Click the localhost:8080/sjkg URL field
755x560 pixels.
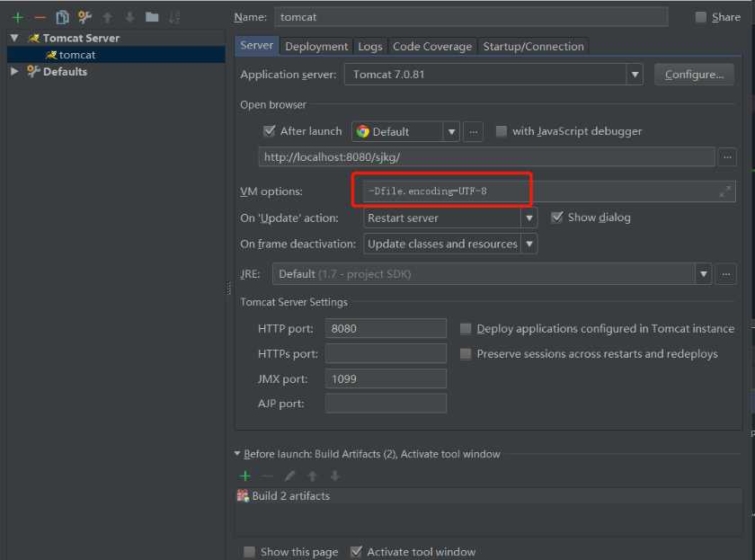[486, 157]
